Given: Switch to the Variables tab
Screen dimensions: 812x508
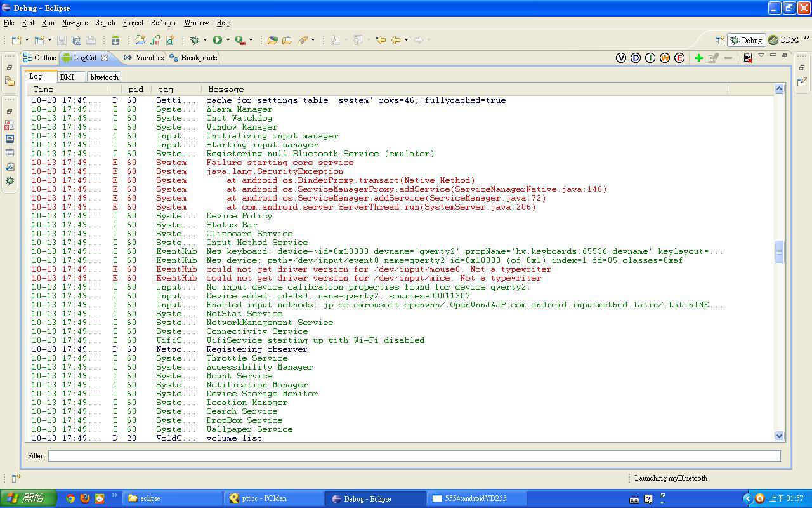Looking at the screenshot, I should pyautogui.click(x=144, y=58).
